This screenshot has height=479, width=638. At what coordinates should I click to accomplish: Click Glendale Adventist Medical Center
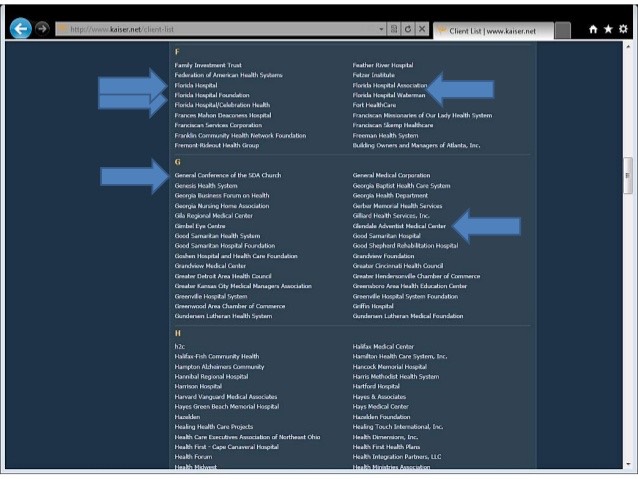pos(399,226)
